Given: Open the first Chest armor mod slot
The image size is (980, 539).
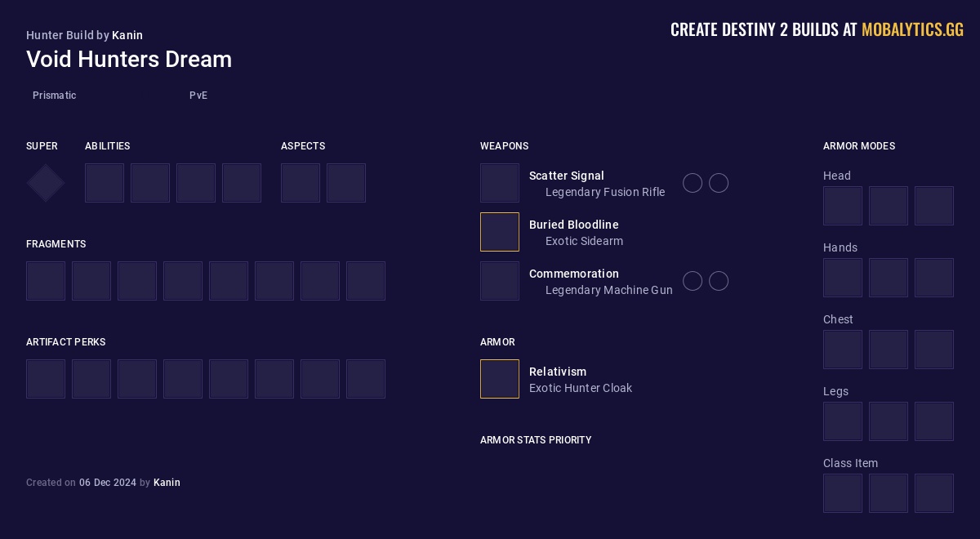Looking at the screenshot, I should click(843, 350).
